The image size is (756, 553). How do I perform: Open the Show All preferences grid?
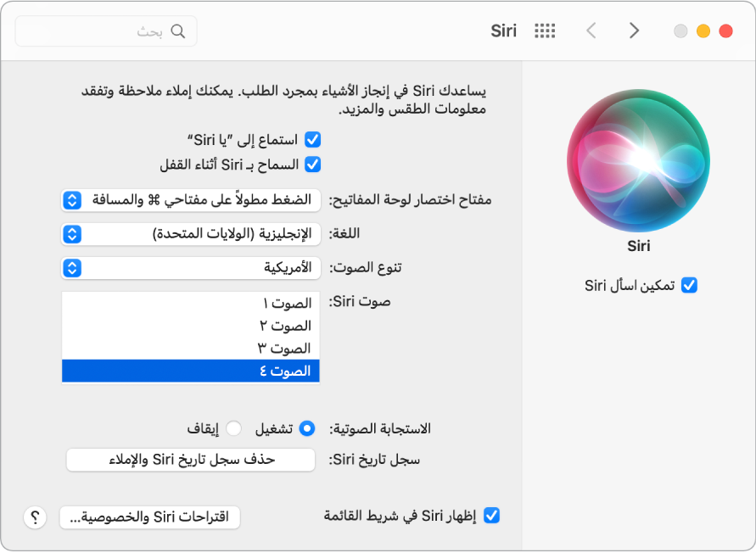click(544, 31)
